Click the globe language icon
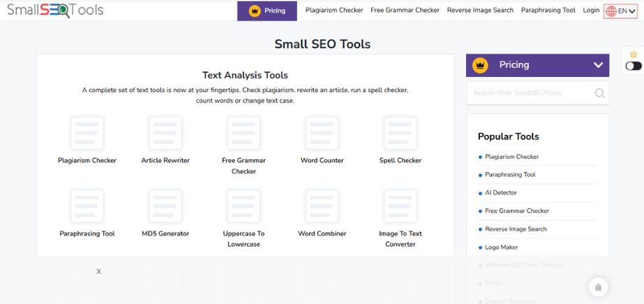This screenshot has height=304, width=644. click(x=611, y=11)
